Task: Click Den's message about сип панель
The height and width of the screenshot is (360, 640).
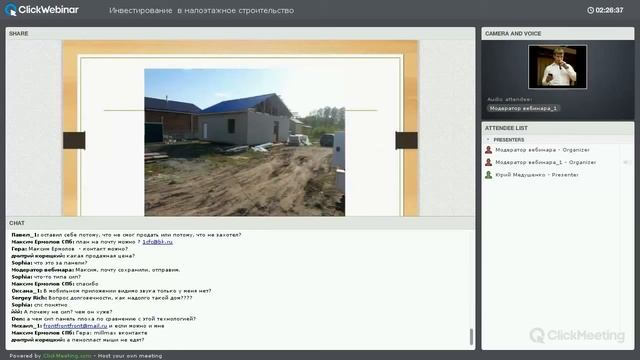Action: [104, 319]
